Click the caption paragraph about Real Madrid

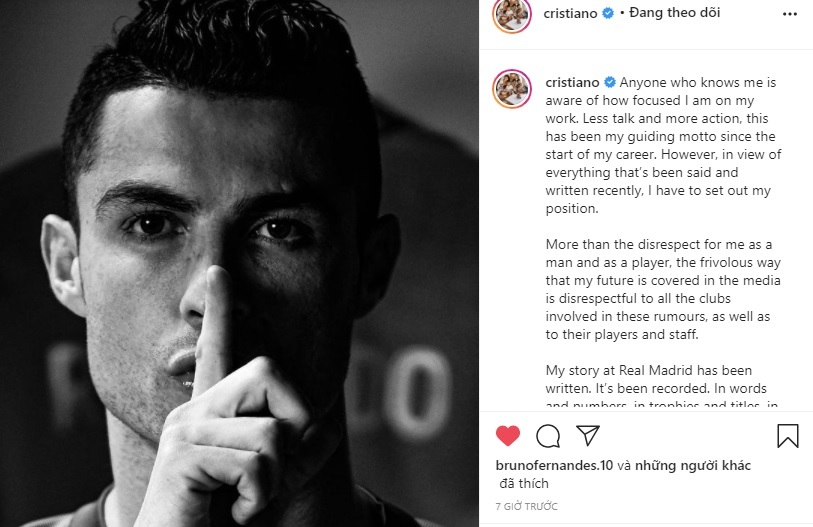click(x=662, y=388)
